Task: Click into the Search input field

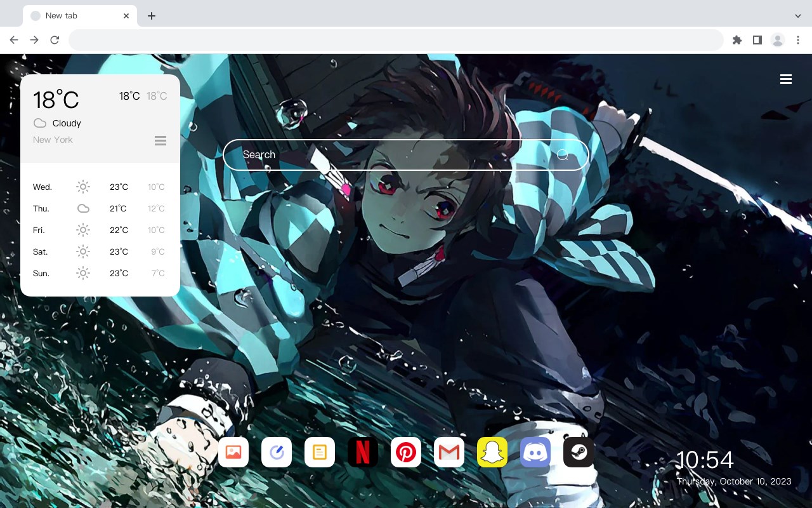Action: [x=406, y=155]
